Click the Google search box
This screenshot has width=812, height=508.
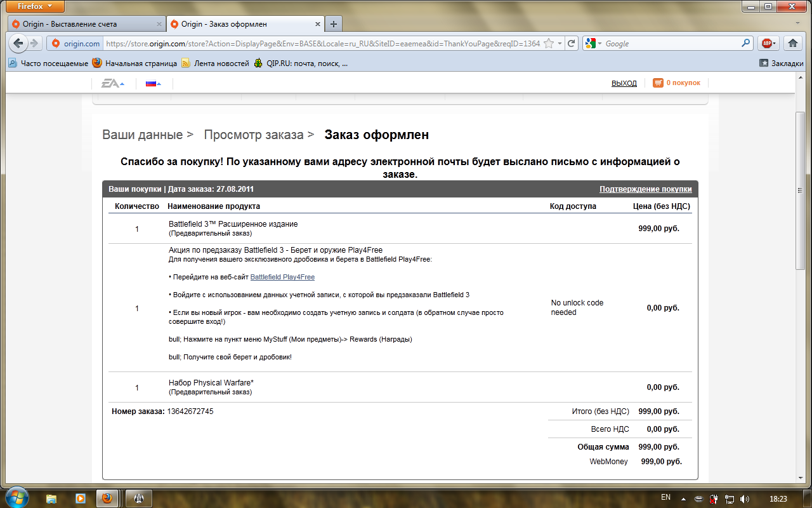pos(671,43)
